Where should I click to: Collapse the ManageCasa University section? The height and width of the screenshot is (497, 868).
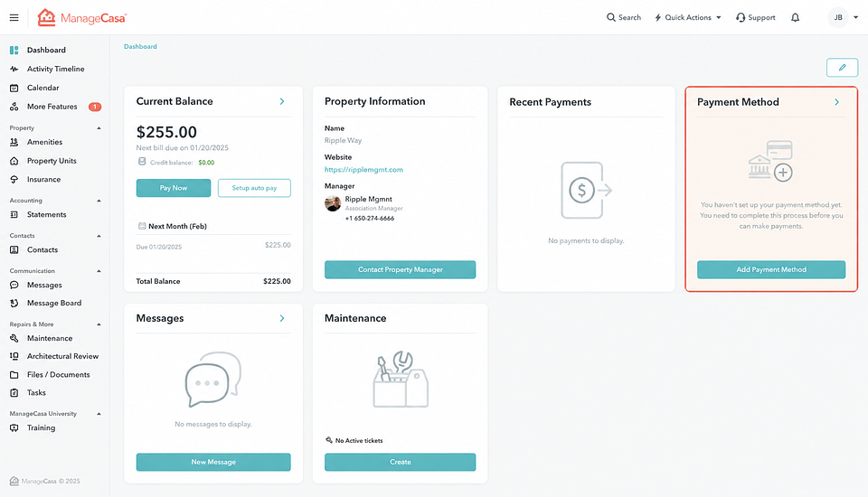pyautogui.click(x=99, y=414)
